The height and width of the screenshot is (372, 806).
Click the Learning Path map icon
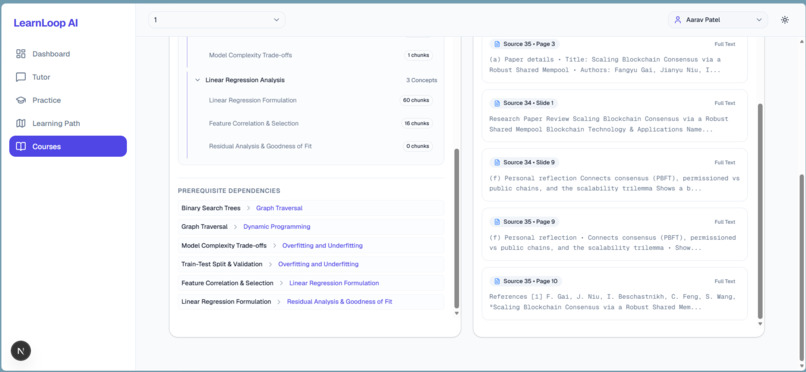tap(21, 123)
